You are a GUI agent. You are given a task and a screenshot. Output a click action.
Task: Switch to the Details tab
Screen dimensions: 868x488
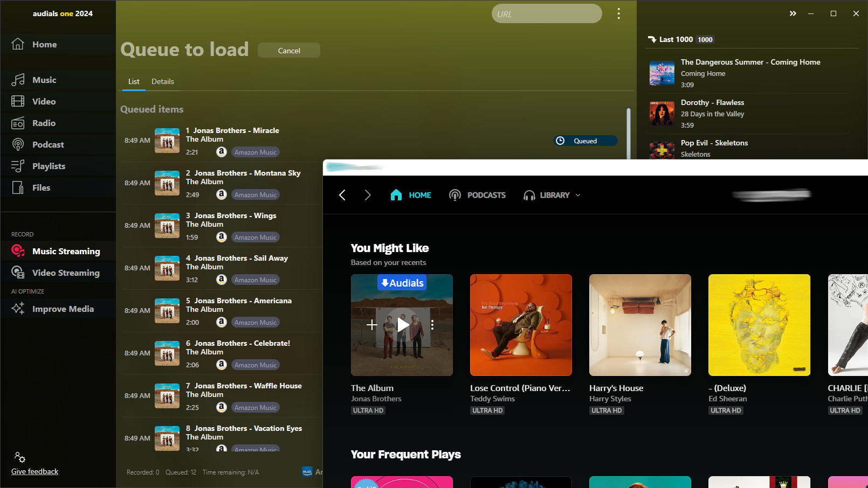(163, 81)
